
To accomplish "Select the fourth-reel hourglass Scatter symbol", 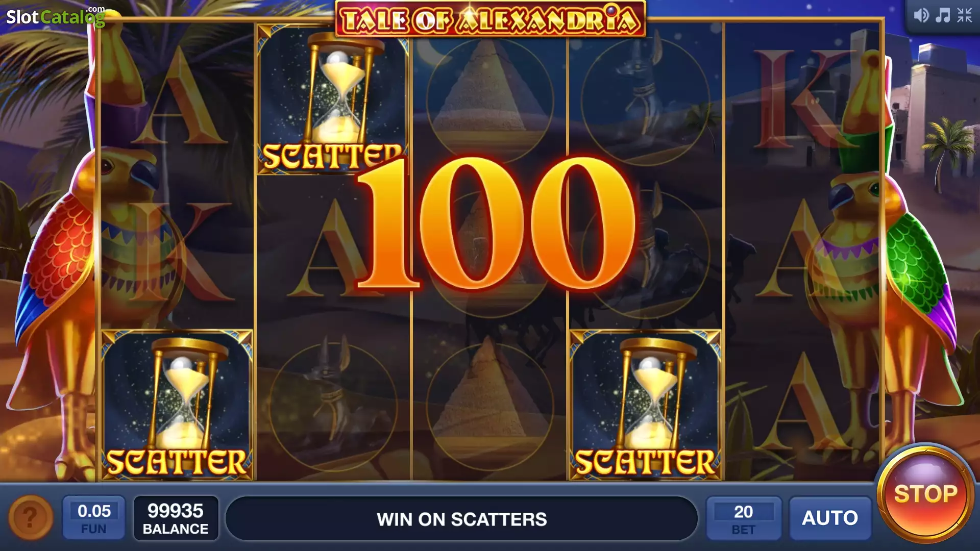I will (x=645, y=405).
